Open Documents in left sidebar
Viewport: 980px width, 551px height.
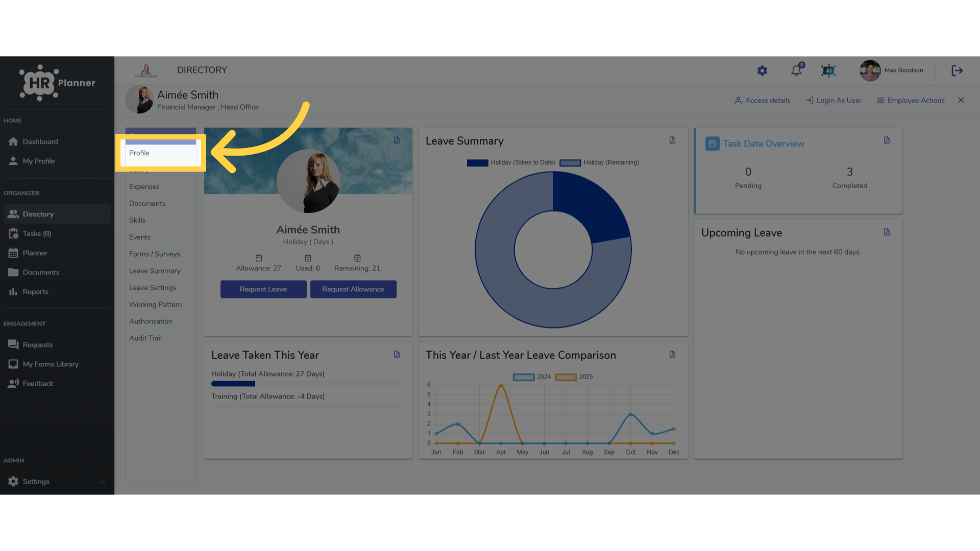tap(57, 272)
